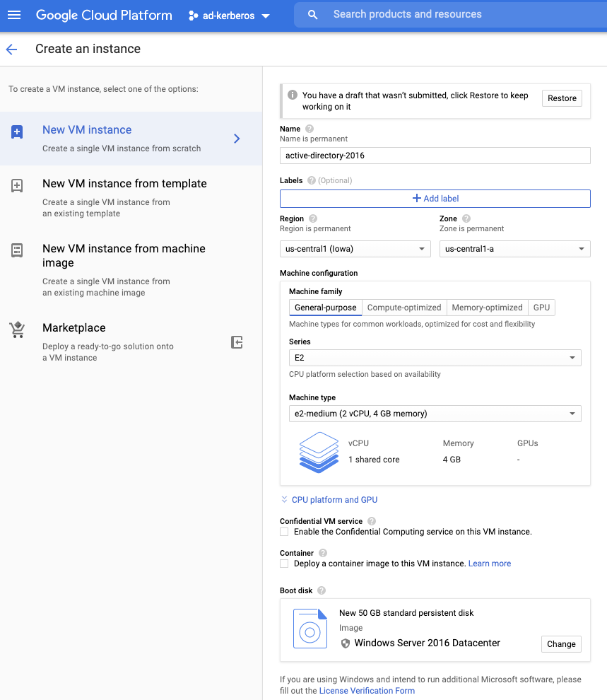This screenshot has width=607, height=700.
Task: Click the instance from template icon
Action: coord(17,186)
